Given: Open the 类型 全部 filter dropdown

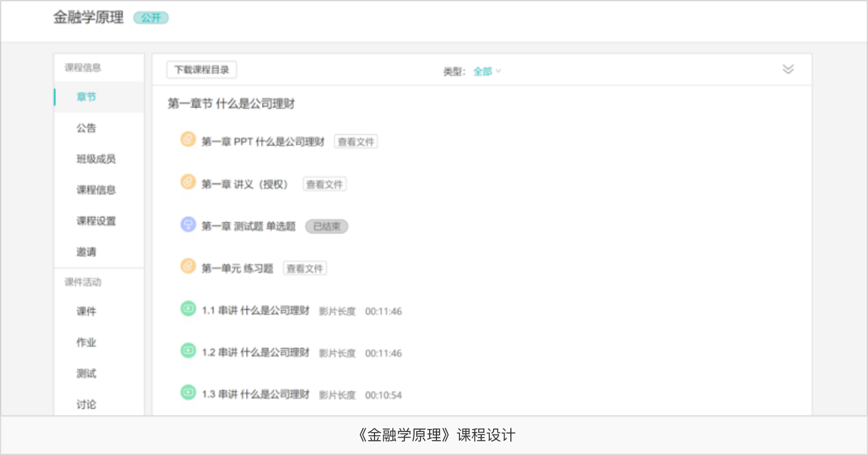Looking at the screenshot, I should 487,71.
